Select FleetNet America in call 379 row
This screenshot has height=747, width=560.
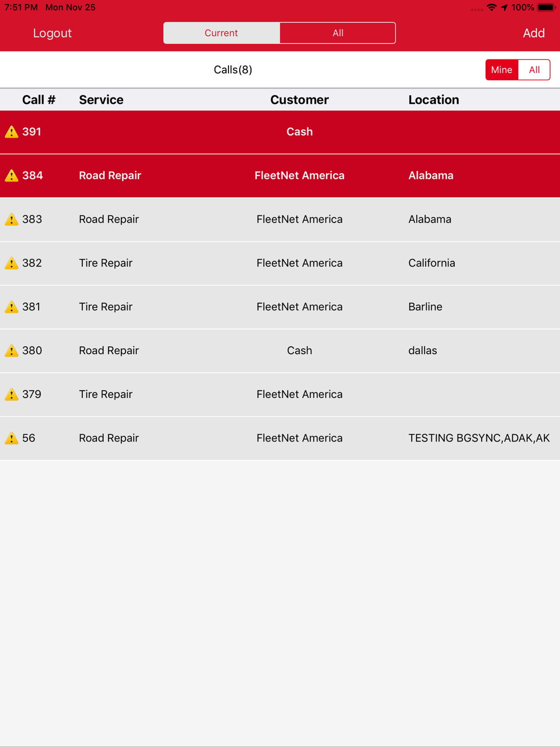[300, 394]
